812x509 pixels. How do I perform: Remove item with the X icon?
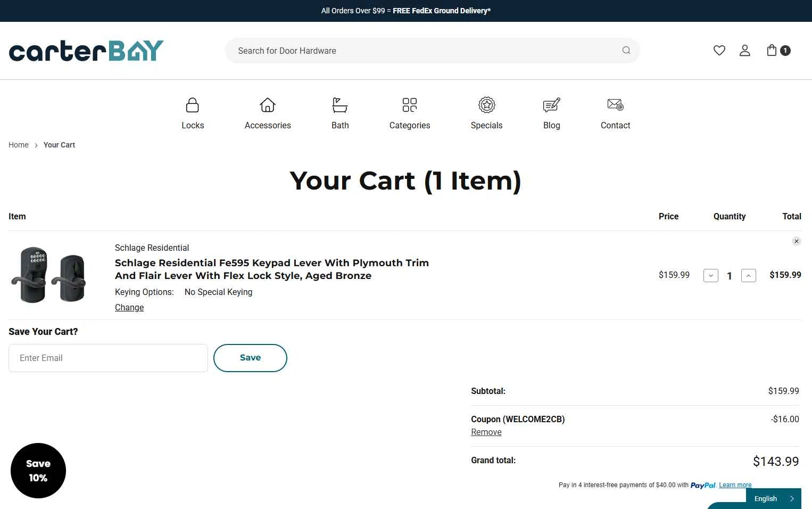[797, 241]
